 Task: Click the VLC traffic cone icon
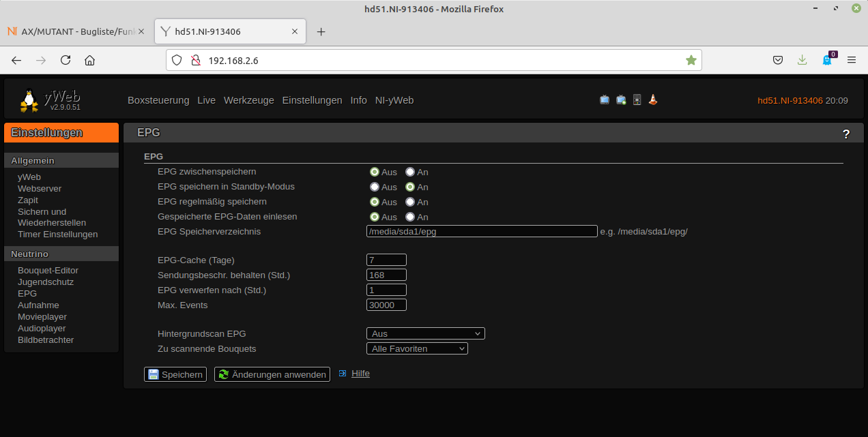pyautogui.click(x=653, y=100)
